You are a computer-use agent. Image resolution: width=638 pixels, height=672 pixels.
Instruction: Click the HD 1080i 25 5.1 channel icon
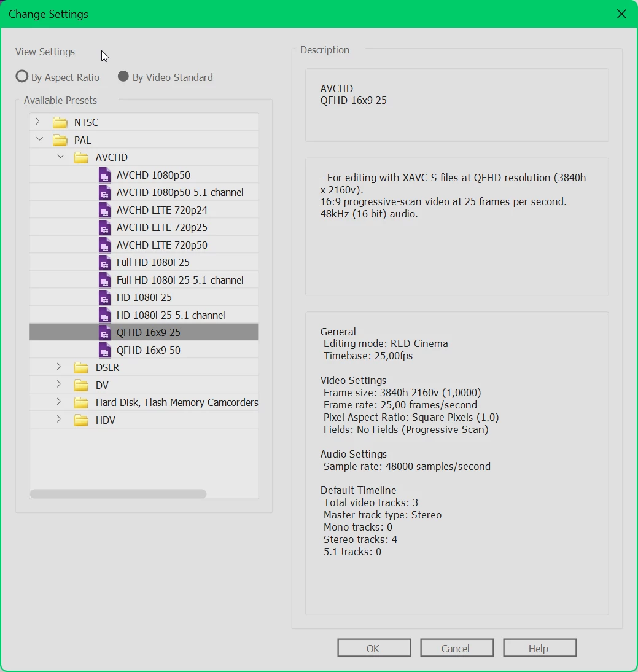pos(104,316)
